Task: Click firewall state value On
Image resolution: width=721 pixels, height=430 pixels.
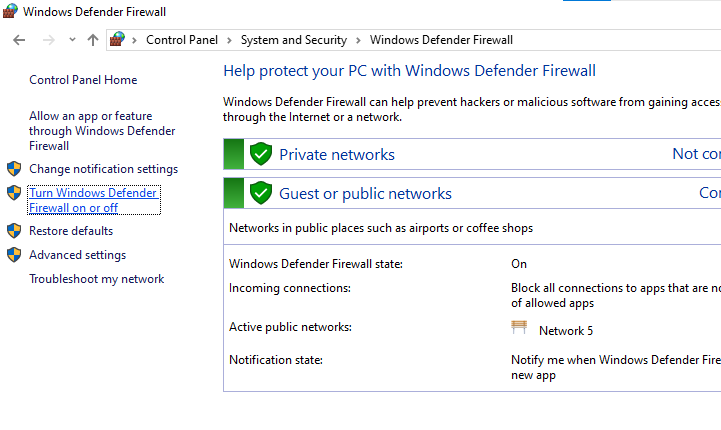Action: (x=519, y=264)
